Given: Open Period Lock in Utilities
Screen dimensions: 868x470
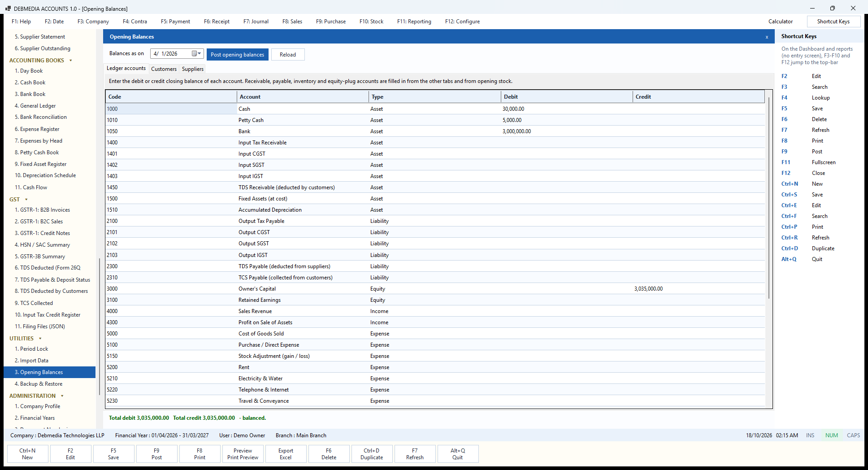Looking at the screenshot, I should (x=31, y=349).
